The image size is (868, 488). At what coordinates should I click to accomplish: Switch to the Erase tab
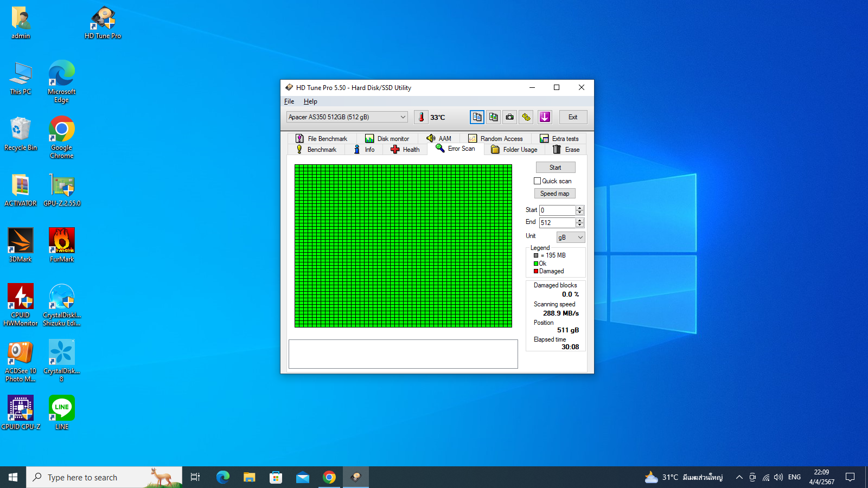tap(566, 150)
